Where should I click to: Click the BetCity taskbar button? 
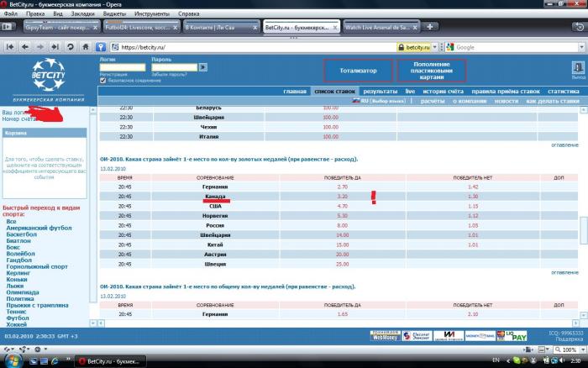[110, 361]
